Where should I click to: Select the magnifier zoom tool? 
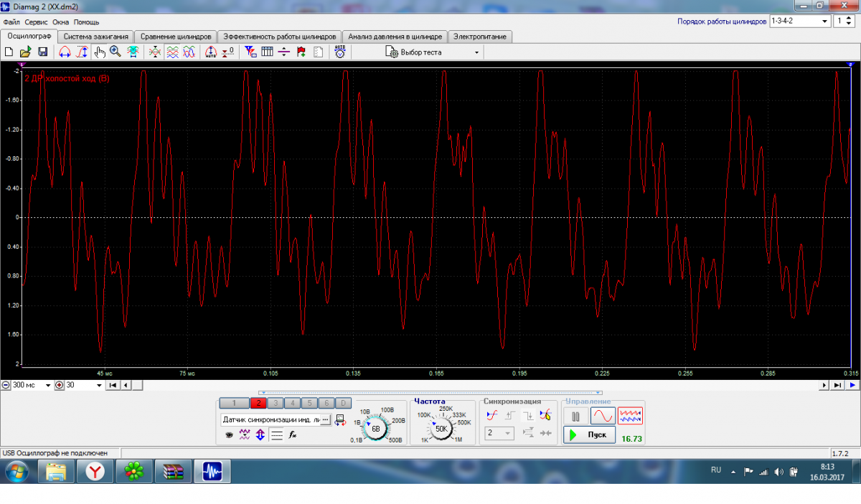115,52
